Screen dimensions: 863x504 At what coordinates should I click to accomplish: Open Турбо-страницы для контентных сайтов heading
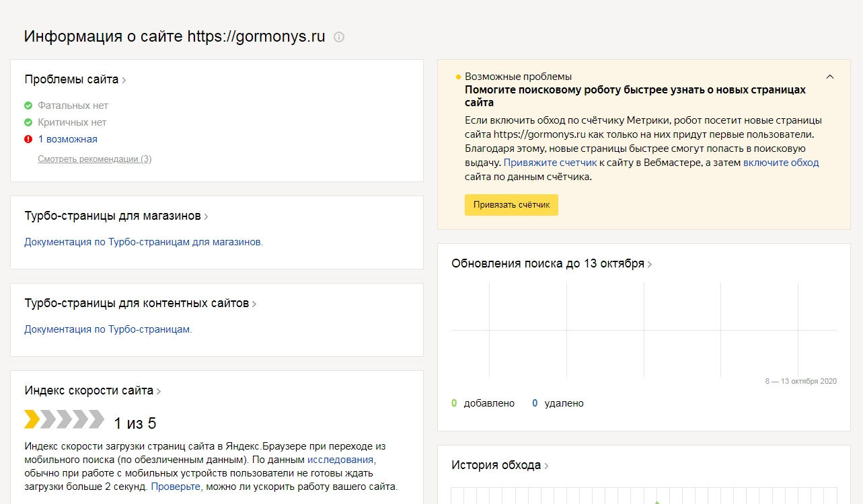(x=141, y=303)
